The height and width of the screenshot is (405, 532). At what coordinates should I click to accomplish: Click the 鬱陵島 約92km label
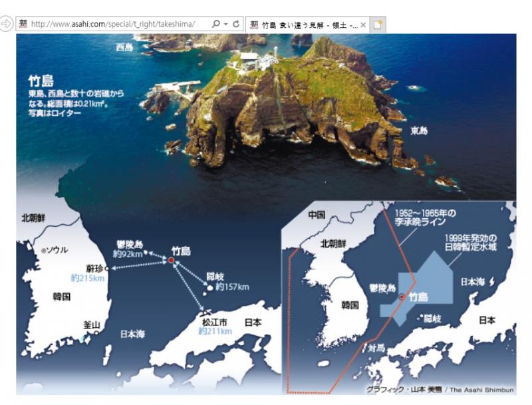pyautogui.click(x=128, y=249)
